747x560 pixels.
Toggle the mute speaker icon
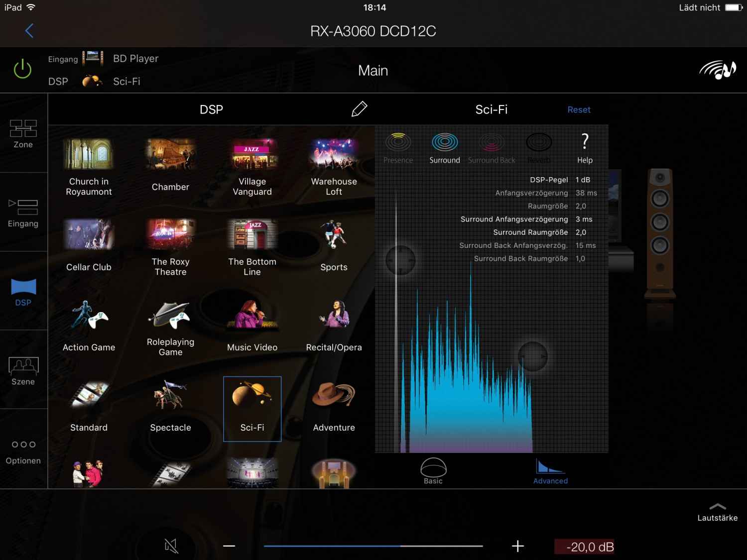[171, 546]
